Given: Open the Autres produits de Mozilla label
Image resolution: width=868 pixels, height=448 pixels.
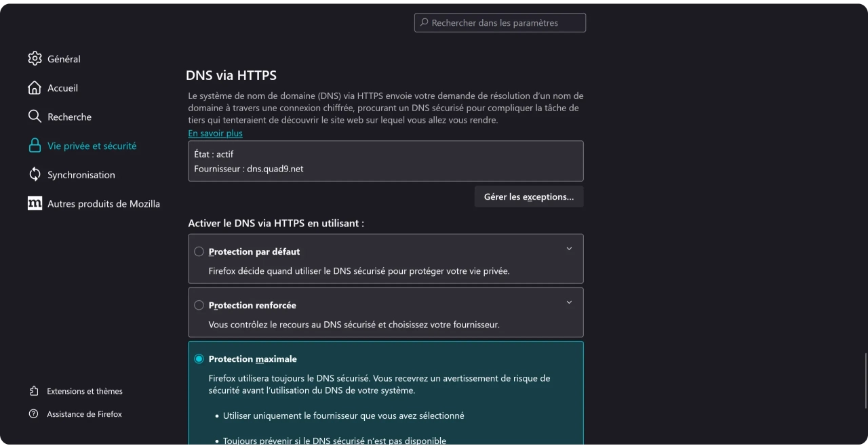Looking at the screenshot, I should click(x=104, y=203).
